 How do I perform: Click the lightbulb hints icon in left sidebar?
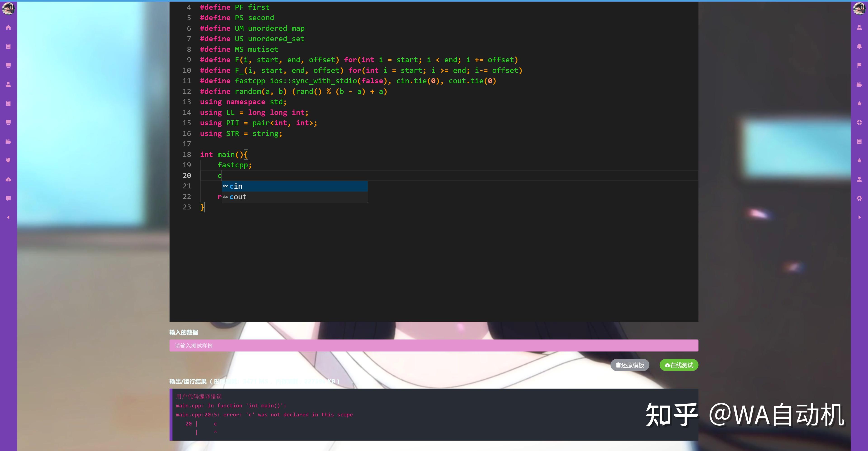(8, 160)
